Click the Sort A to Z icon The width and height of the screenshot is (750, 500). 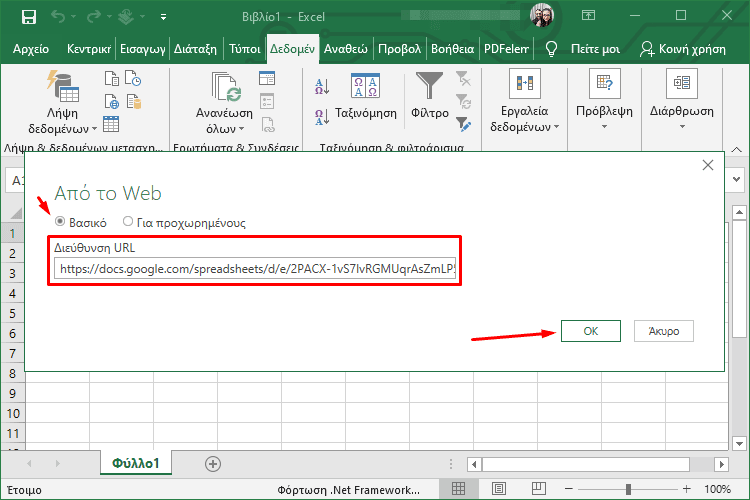[322, 87]
